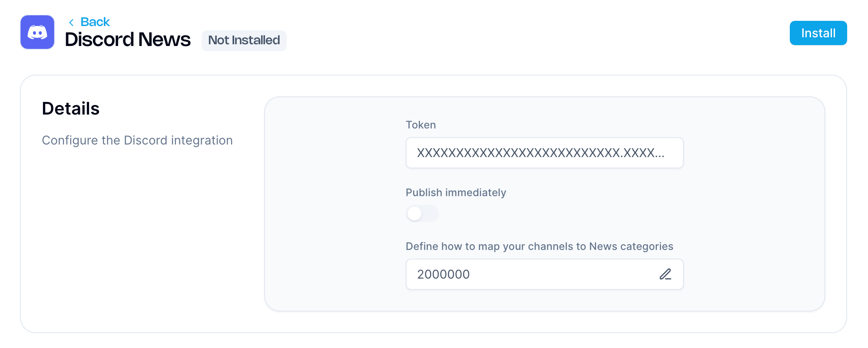Click the pencil edit icon
The image size is (868, 348).
click(665, 274)
